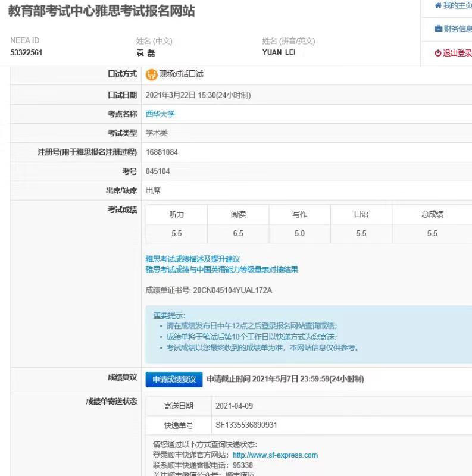Screen dimensions: 472x476
Task: Click the home icon beside 我的主页
Action: [x=438, y=5]
